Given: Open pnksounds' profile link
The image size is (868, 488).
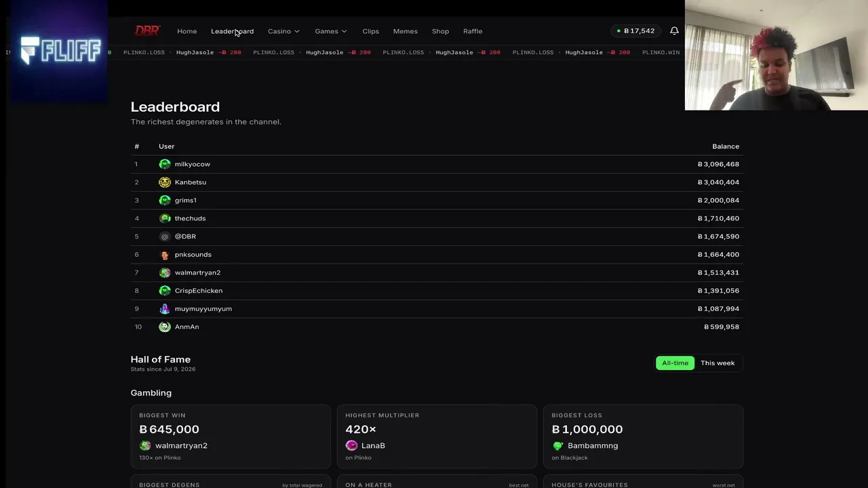Looking at the screenshot, I should coord(193,254).
